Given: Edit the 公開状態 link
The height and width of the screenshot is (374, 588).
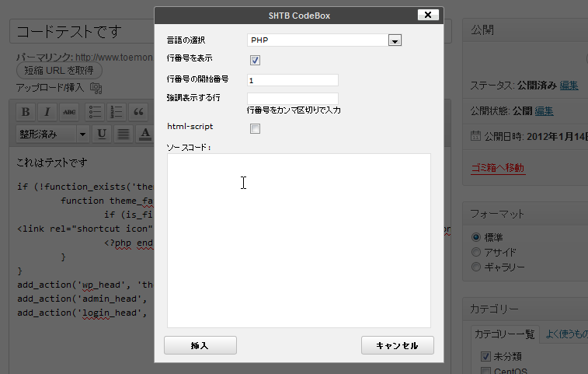Looking at the screenshot, I should coord(544,111).
